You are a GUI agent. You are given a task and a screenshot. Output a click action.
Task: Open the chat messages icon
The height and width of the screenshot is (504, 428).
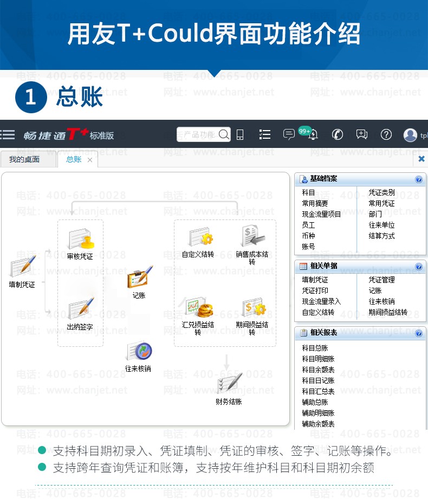(x=289, y=134)
